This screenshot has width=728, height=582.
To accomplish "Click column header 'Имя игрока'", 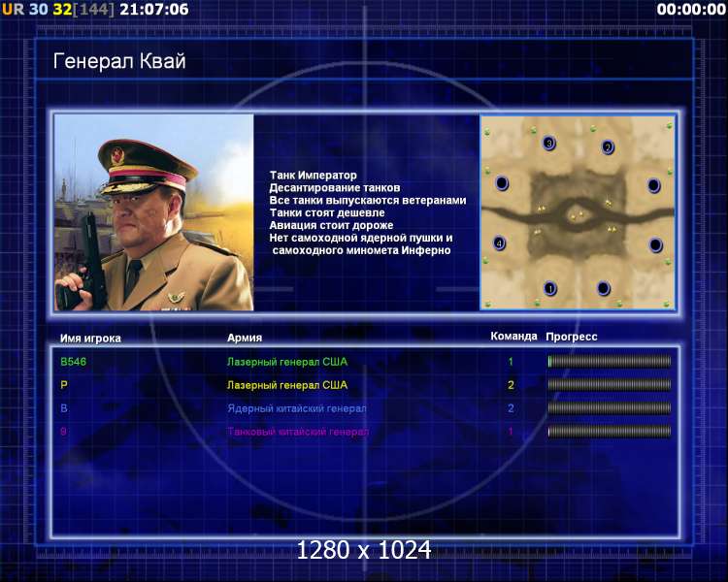I will click(90, 339).
